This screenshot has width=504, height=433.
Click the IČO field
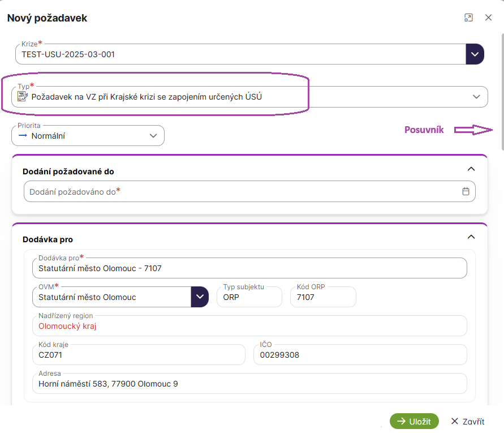point(360,355)
